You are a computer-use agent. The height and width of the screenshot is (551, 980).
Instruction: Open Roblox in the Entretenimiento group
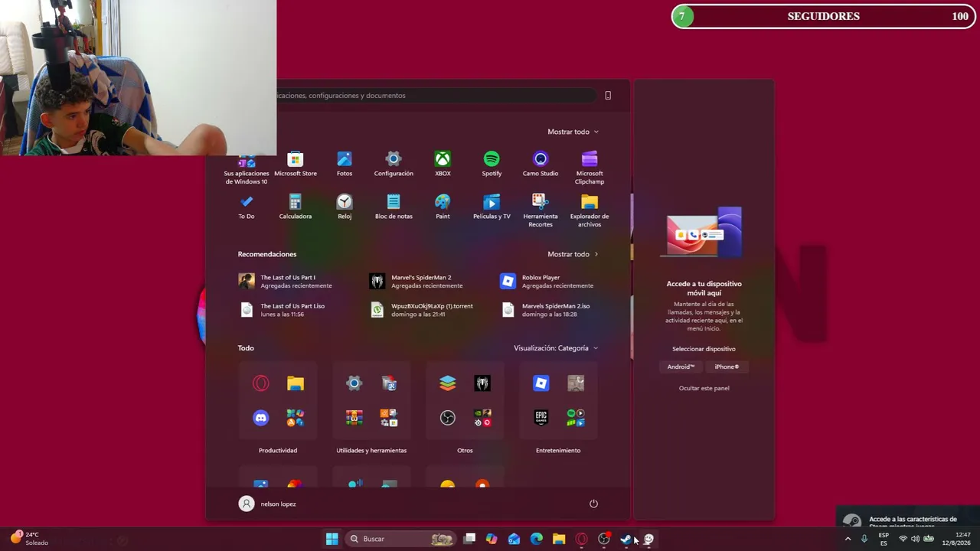541,383
